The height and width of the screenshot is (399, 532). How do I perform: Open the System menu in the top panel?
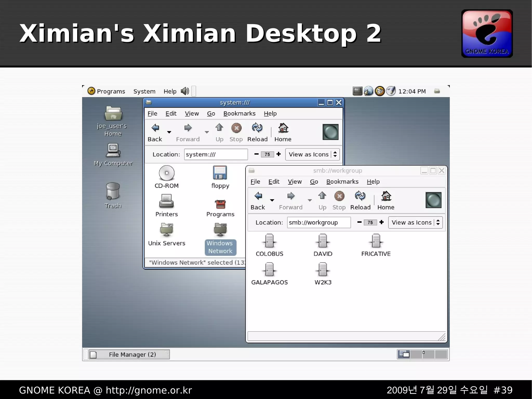click(144, 91)
